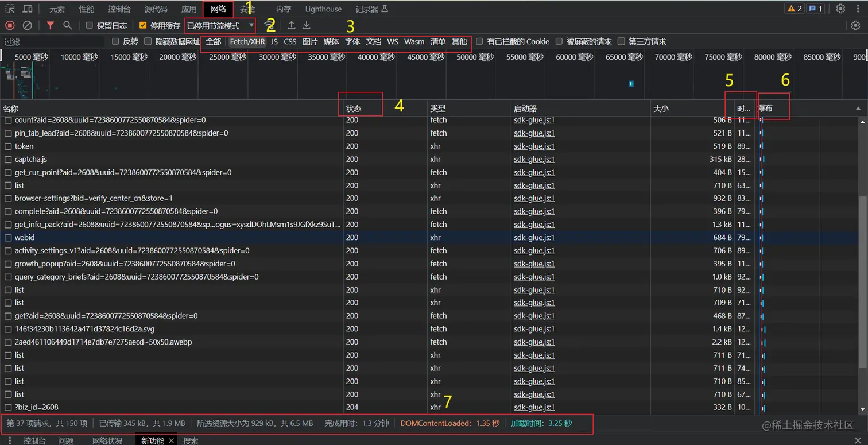Open the DevTools more options kebab menu
This screenshot has height=445, width=868.
pyautogui.click(x=857, y=9)
